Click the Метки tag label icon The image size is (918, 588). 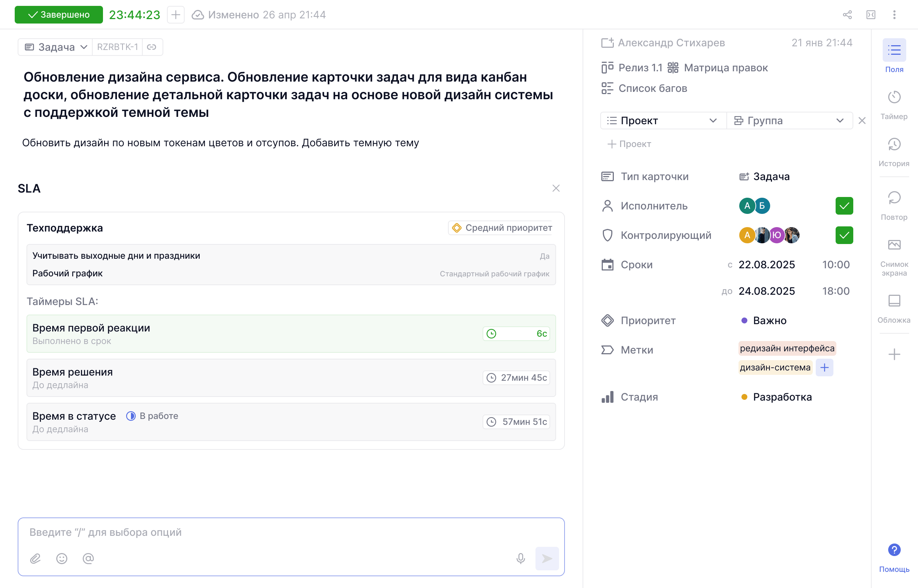pyautogui.click(x=608, y=350)
